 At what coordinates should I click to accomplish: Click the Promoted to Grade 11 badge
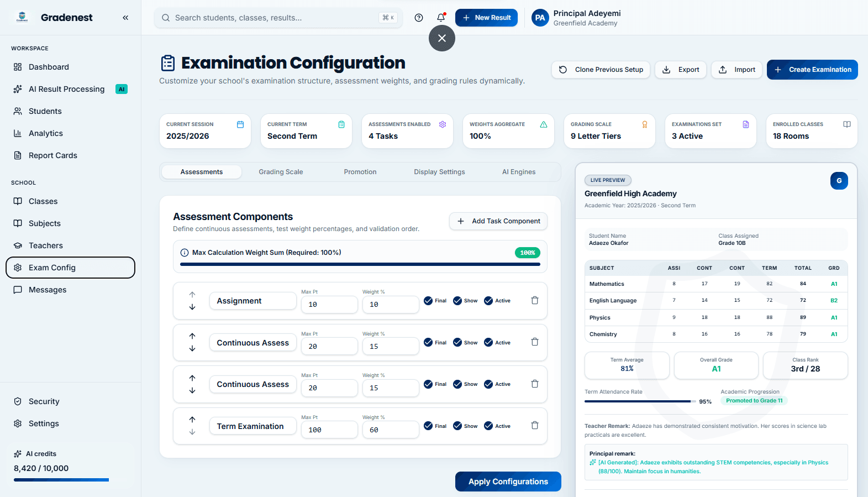point(754,401)
